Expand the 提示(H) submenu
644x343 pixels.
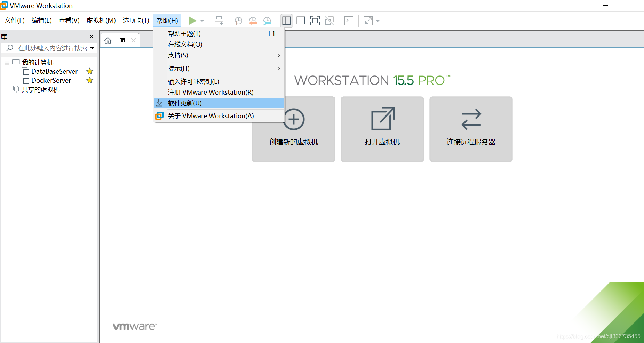tap(219, 69)
